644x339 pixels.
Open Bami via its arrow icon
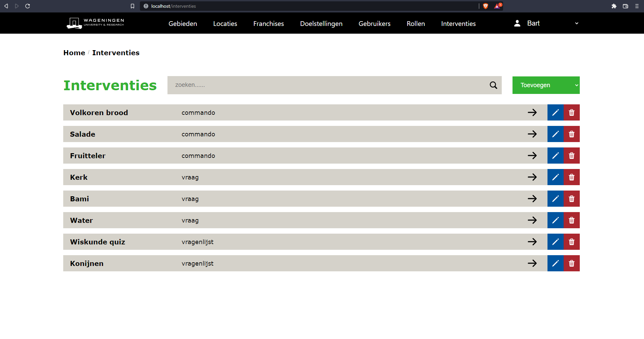(532, 199)
